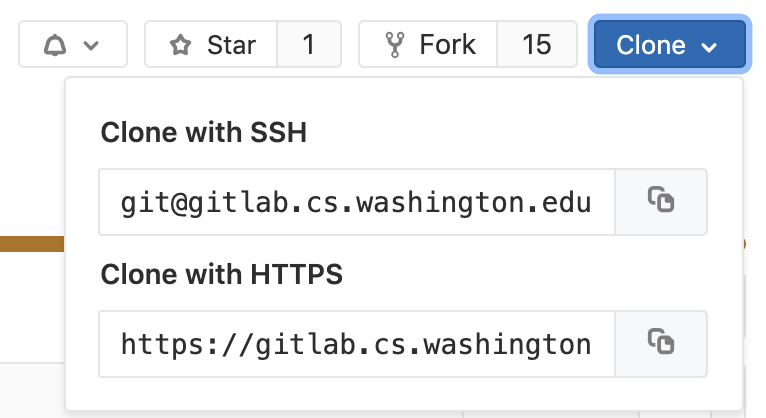Open the star count showing 1
The height and width of the screenshot is (418, 766).
click(x=308, y=45)
